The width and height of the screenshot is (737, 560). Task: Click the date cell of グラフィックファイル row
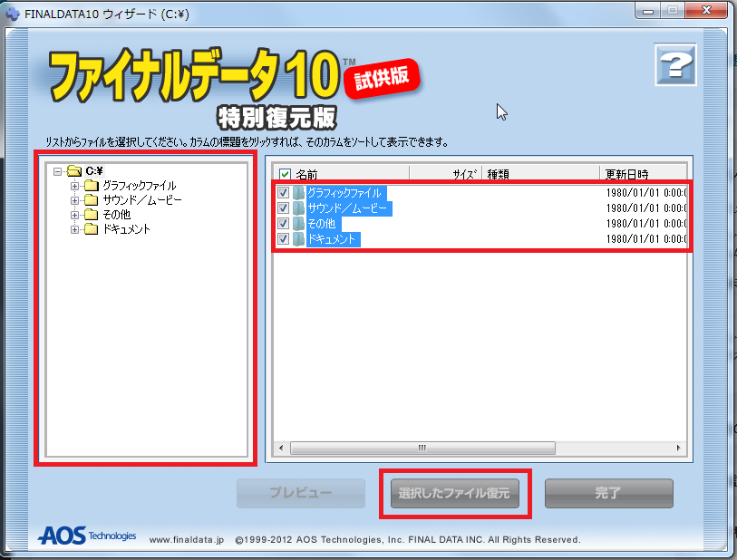(x=646, y=193)
